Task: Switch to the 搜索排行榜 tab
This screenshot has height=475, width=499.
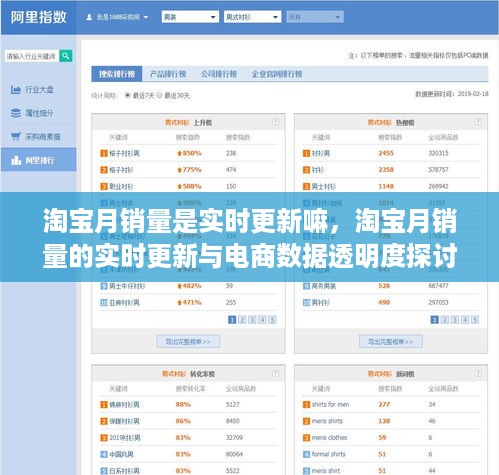Action: [117, 74]
